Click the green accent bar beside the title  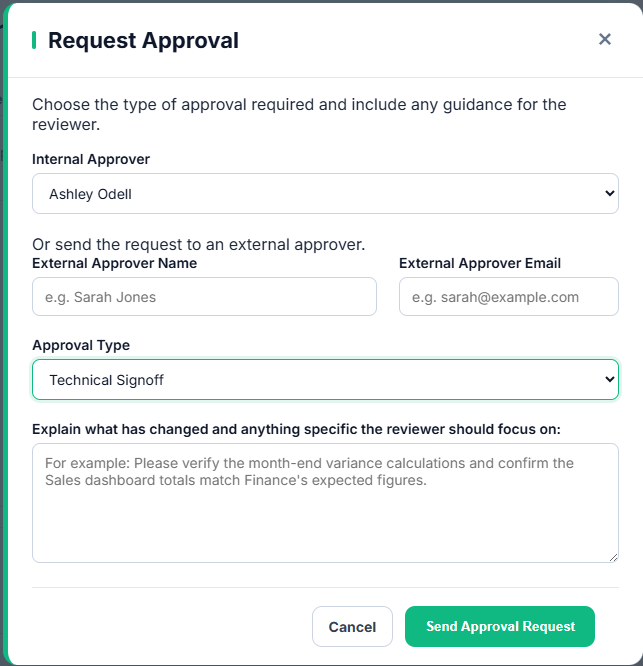click(x=34, y=40)
